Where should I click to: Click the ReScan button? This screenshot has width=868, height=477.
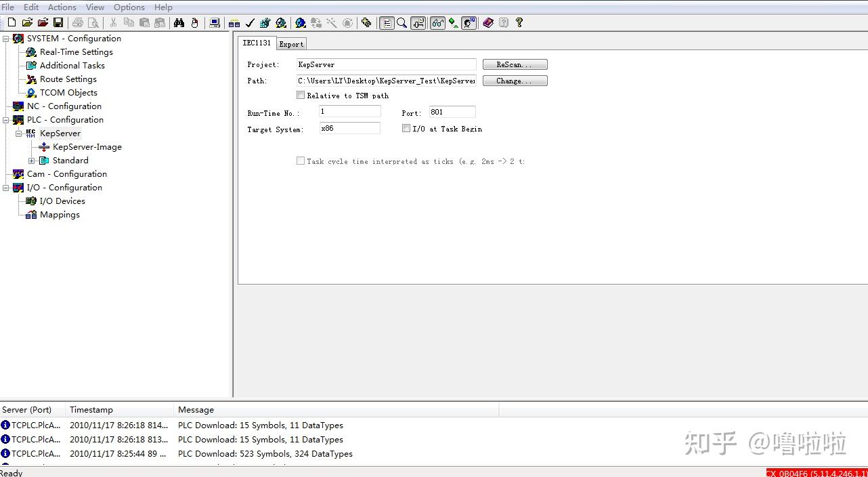click(515, 64)
